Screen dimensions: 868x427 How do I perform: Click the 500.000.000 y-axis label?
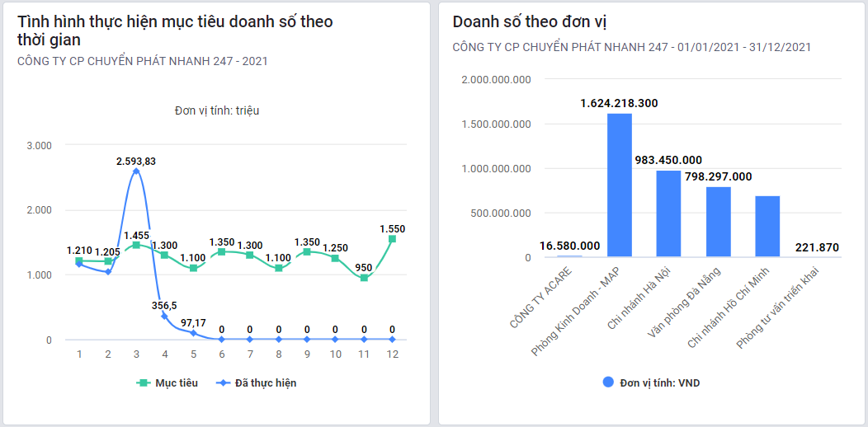501,213
